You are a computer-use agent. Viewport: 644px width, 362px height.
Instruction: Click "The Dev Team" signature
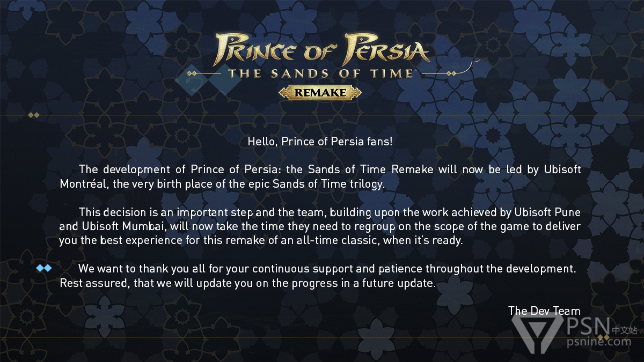coord(544,311)
